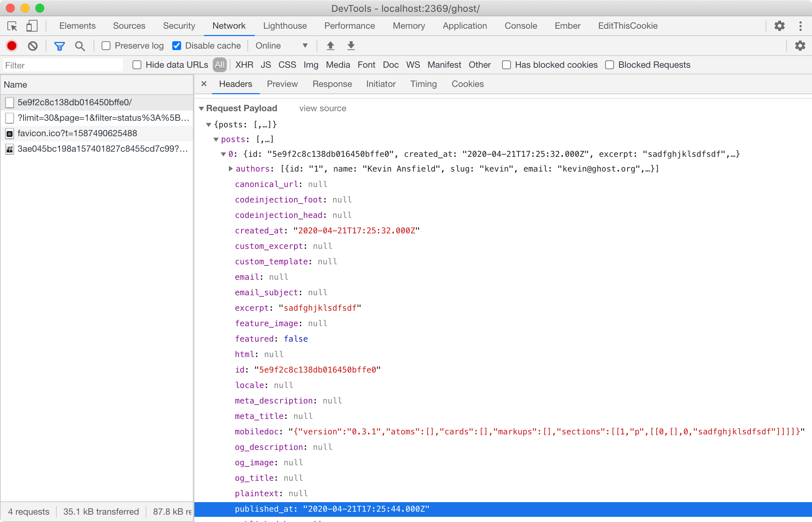Screen dimensions: 812x522
Task: Open the Timing tab of the request
Action: click(424, 84)
